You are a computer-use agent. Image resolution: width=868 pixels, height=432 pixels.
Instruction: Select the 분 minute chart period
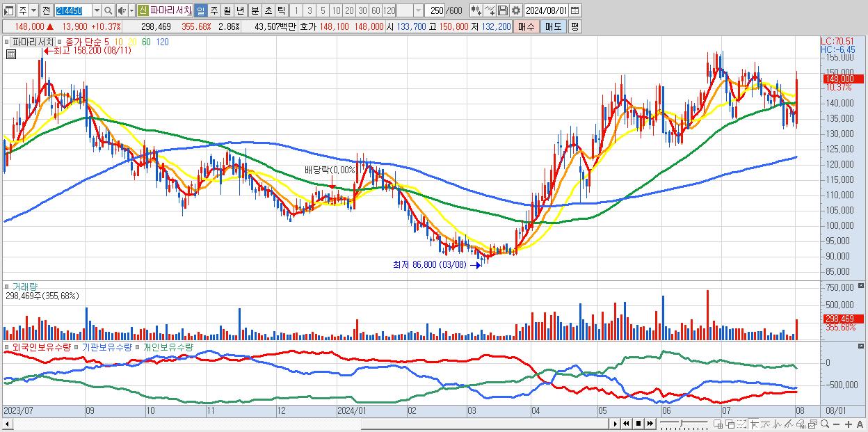coord(255,11)
